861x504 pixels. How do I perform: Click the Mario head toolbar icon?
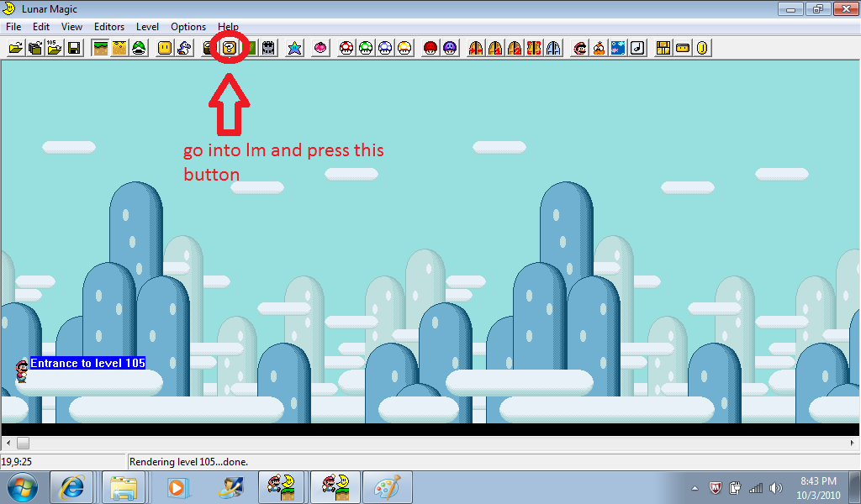580,48
